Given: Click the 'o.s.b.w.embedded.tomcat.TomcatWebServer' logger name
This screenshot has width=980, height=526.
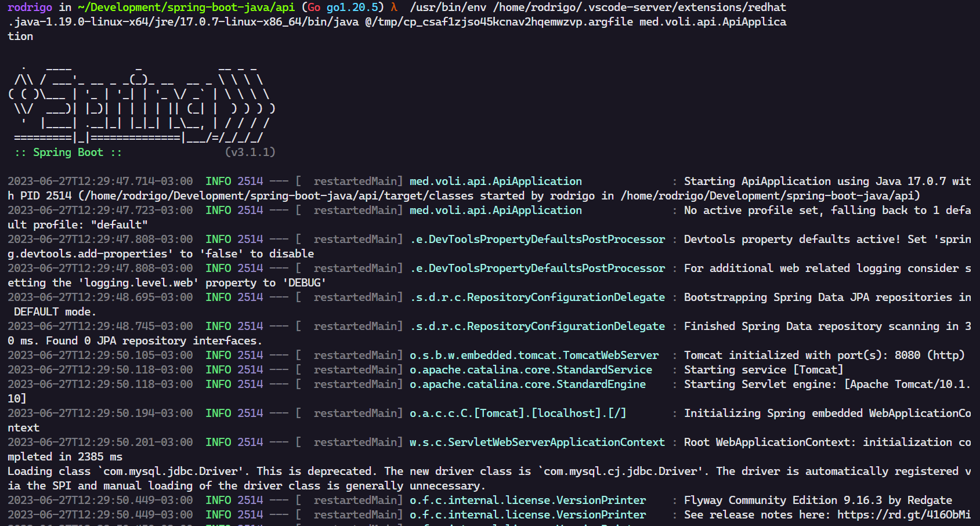Looking at the screenshot, I should coord(534,355).
